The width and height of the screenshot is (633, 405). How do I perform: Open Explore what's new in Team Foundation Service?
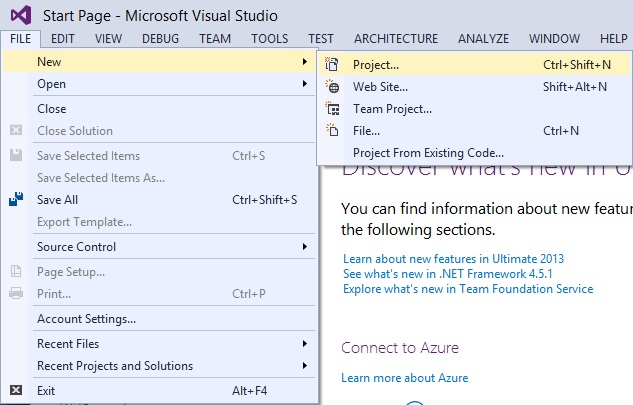467,289
